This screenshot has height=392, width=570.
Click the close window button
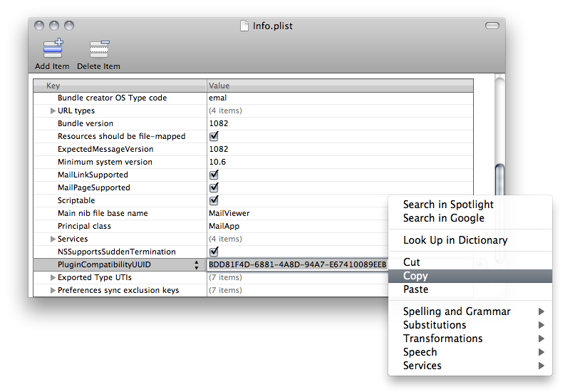click(x=39, y=26)
